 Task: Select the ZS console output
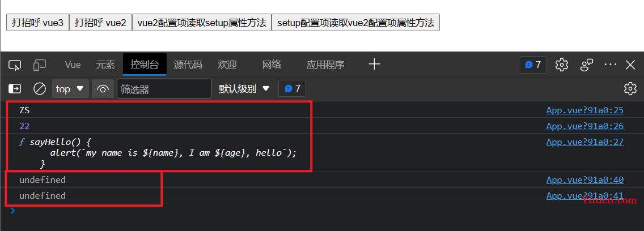24,110
